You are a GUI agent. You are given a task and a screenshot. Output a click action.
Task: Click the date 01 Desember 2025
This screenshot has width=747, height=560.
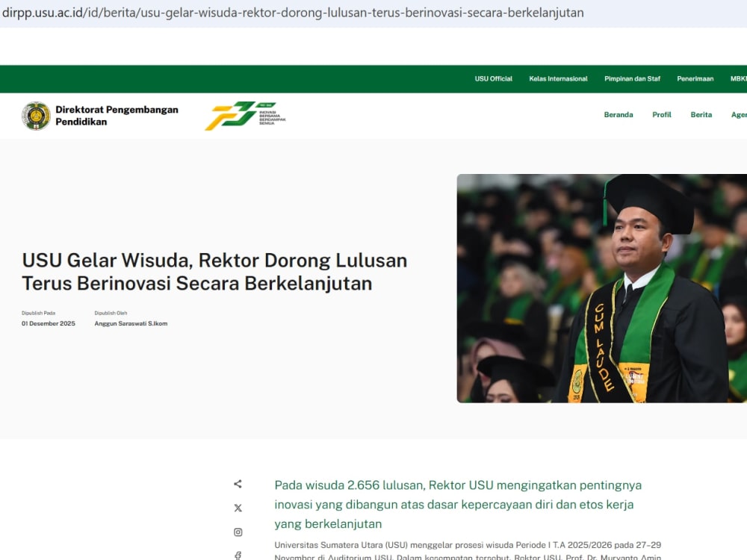coord(48,323)
